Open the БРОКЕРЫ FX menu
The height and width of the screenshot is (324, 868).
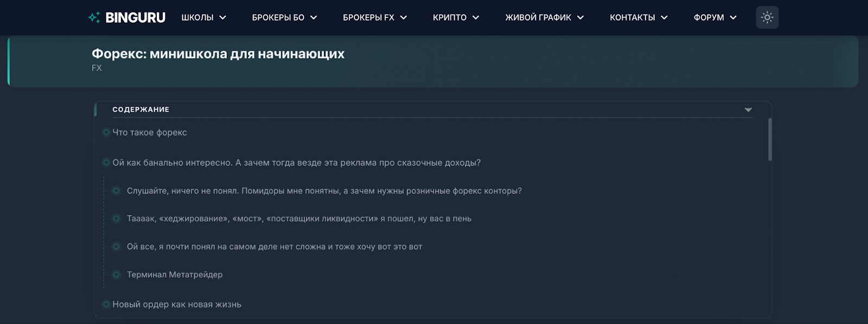(375, 17)
